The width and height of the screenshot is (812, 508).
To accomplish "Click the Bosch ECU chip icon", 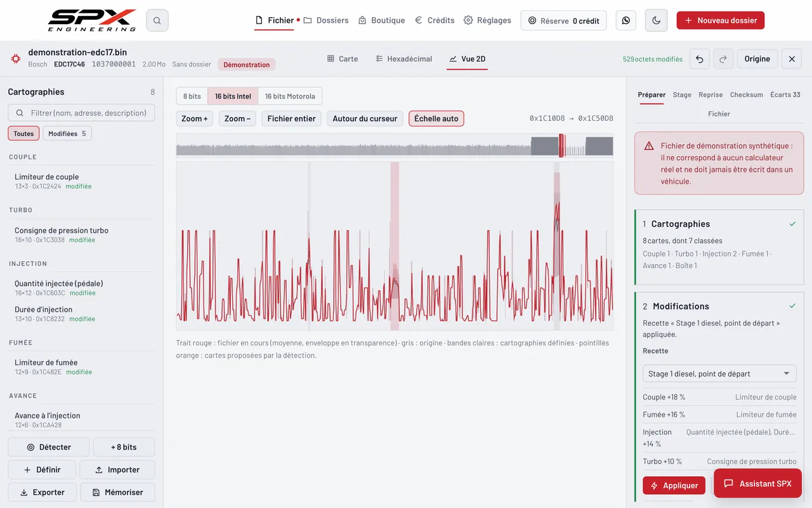I will click(15, 58).
